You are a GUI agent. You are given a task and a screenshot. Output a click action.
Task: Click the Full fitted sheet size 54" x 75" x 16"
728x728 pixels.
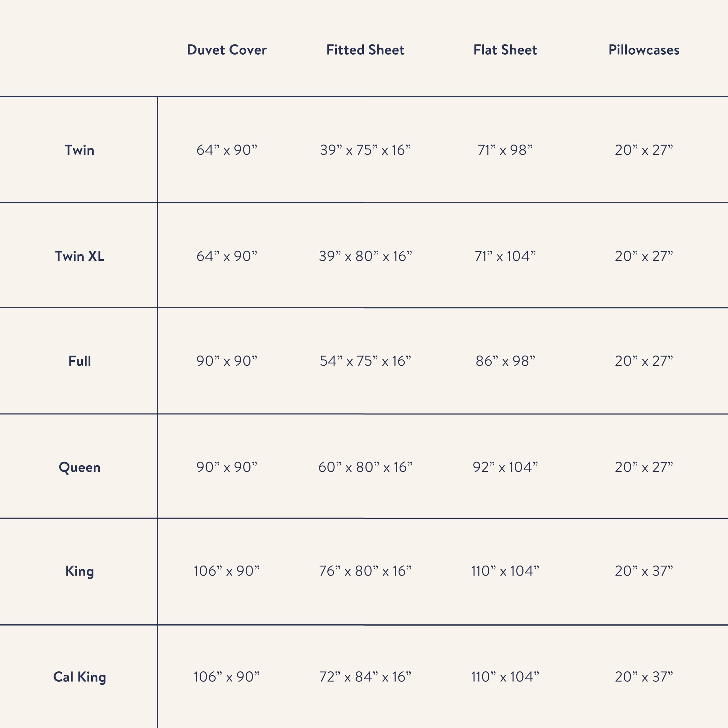(365, 361)
